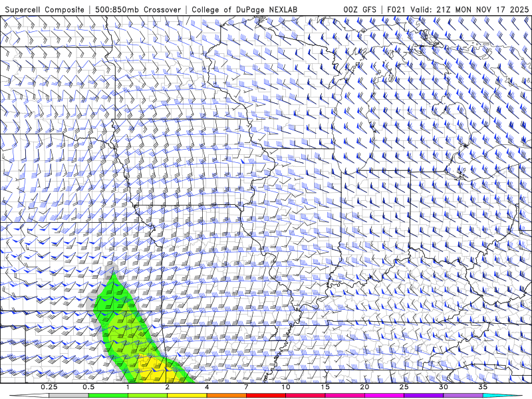Screen dimensions: 532x399
Task: Click the "F021" forecast hour text
Action: [397, 9]
